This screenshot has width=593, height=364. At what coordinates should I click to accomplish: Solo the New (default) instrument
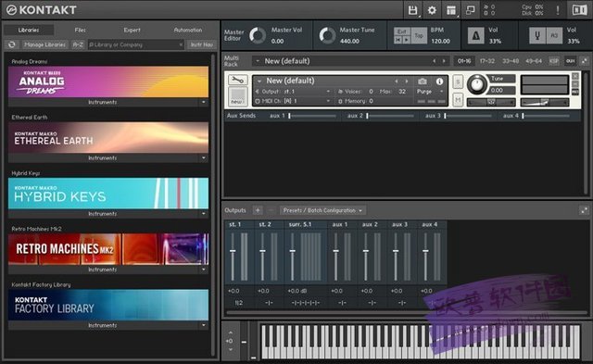click(x=458, y=82)
